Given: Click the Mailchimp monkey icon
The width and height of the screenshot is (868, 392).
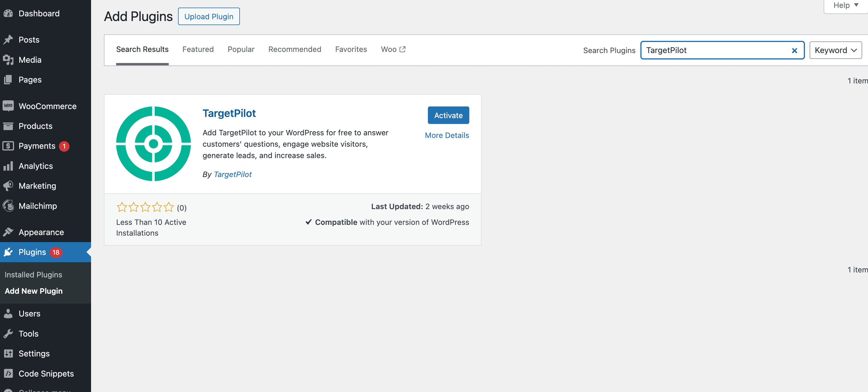Looking at the screenshot, I should (8, 206).
